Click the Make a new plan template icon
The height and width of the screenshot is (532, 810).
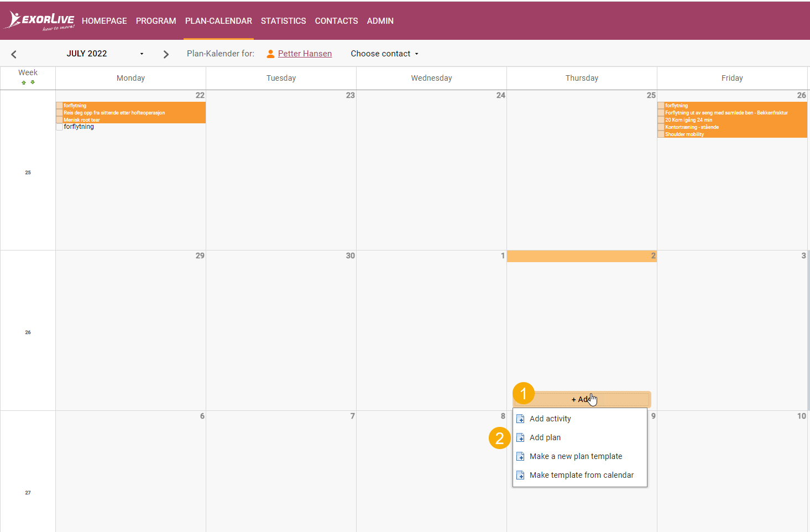click(x=520, y=456)
